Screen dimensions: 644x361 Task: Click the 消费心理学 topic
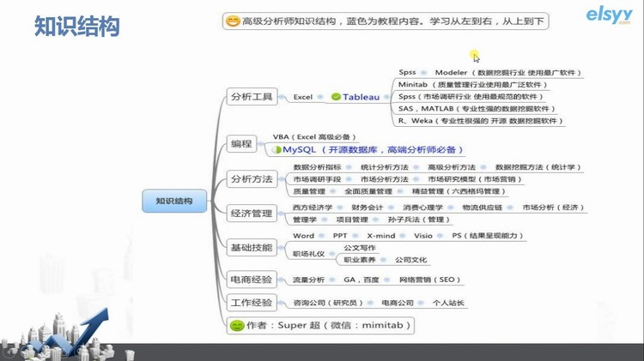pyautogui.click(x=422, y=208)
